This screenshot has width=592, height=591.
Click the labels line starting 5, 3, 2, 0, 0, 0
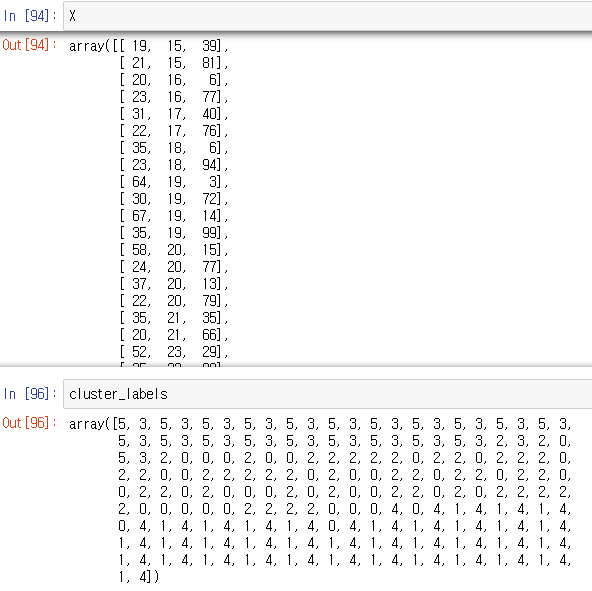[344, 458]
